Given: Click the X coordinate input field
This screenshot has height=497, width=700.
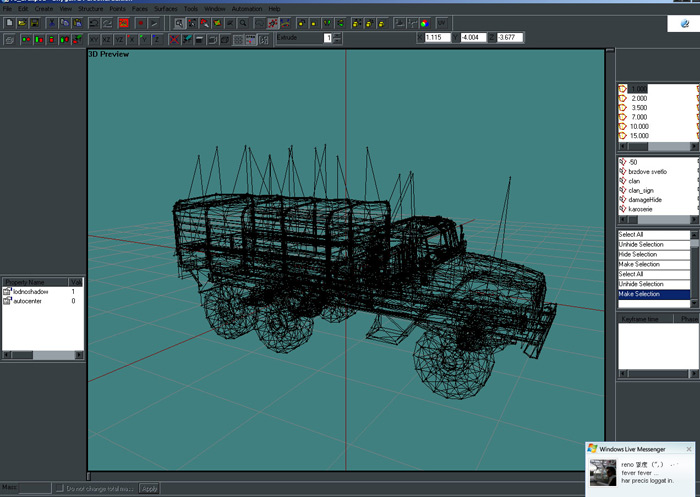Looking at the screenshot, I should (437, 38).
